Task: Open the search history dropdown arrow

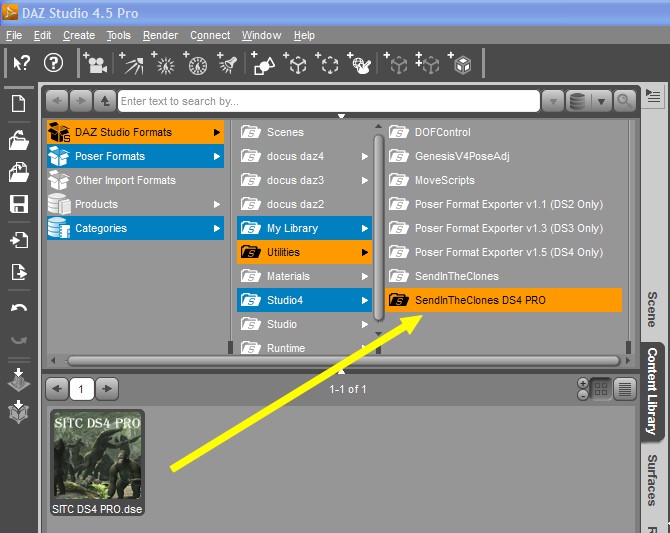Action: [x=553, y=101]
